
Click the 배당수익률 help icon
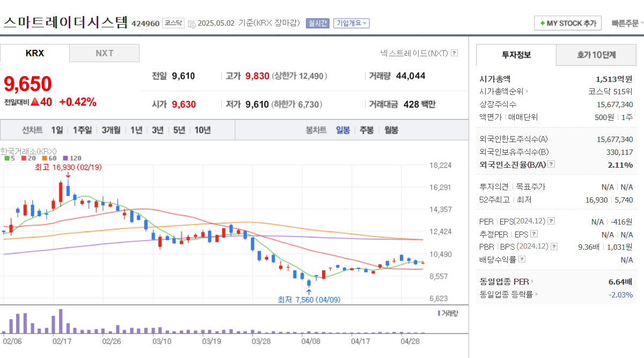tap(522, 259)
